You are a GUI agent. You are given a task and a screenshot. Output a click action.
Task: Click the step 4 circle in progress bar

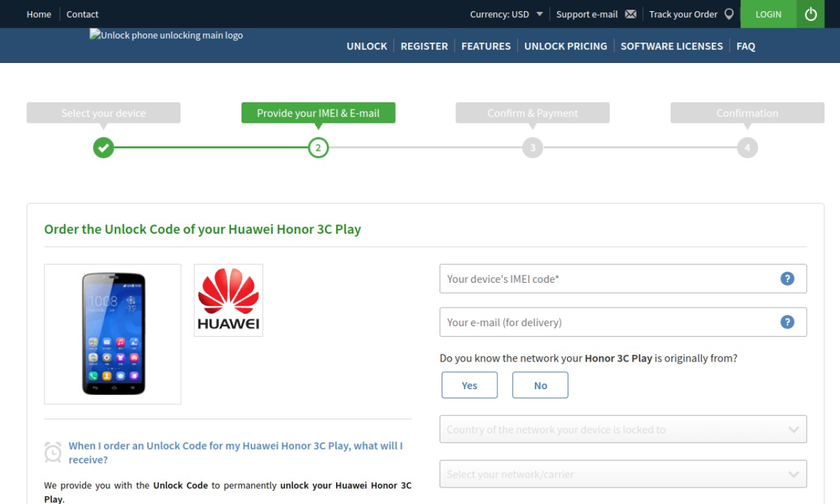[747, 148]
